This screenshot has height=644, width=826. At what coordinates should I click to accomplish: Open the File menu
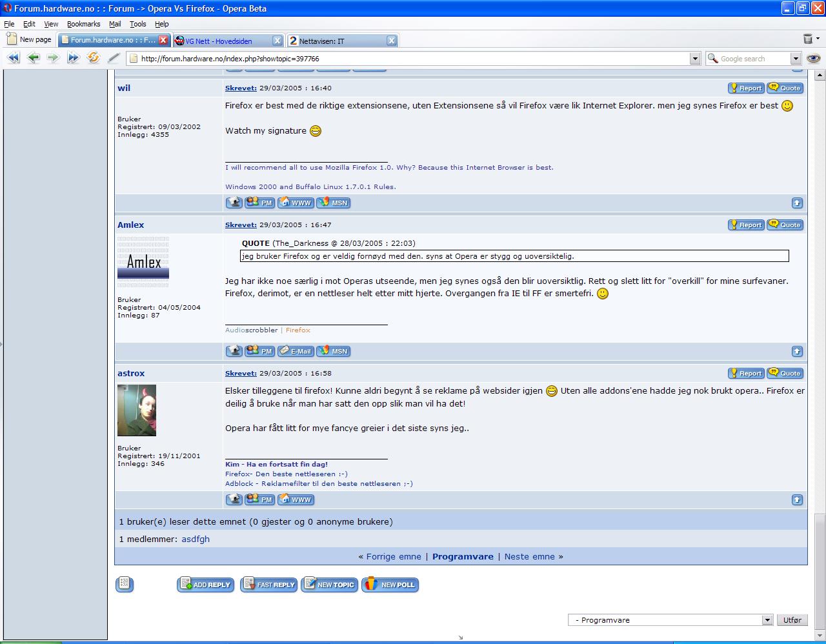click(x=9, y=24)
